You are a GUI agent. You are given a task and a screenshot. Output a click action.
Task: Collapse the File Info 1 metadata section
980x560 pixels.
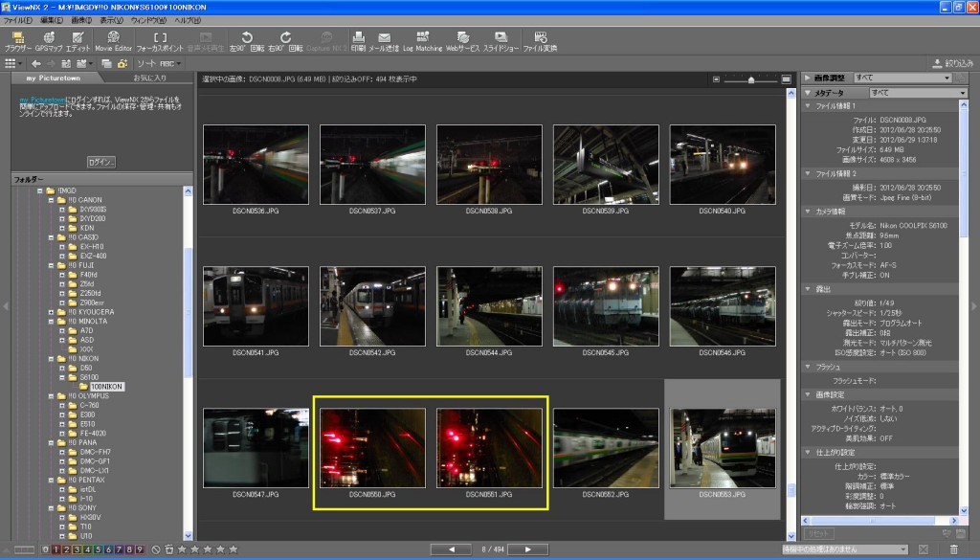(x=809, y=105)
